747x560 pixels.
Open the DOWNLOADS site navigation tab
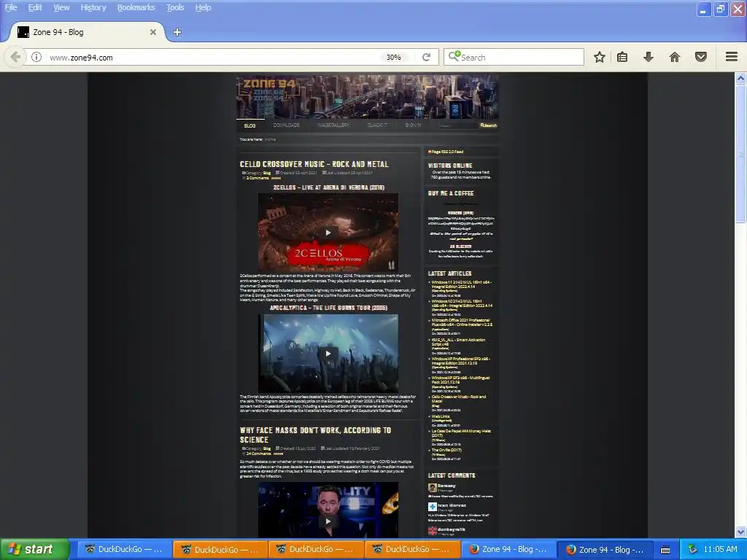[286, 125]
